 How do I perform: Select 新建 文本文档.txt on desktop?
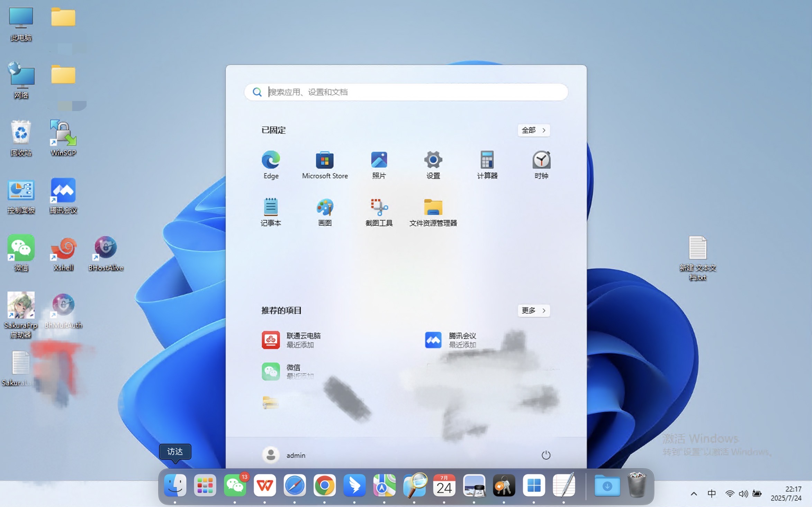pos(697,258)
